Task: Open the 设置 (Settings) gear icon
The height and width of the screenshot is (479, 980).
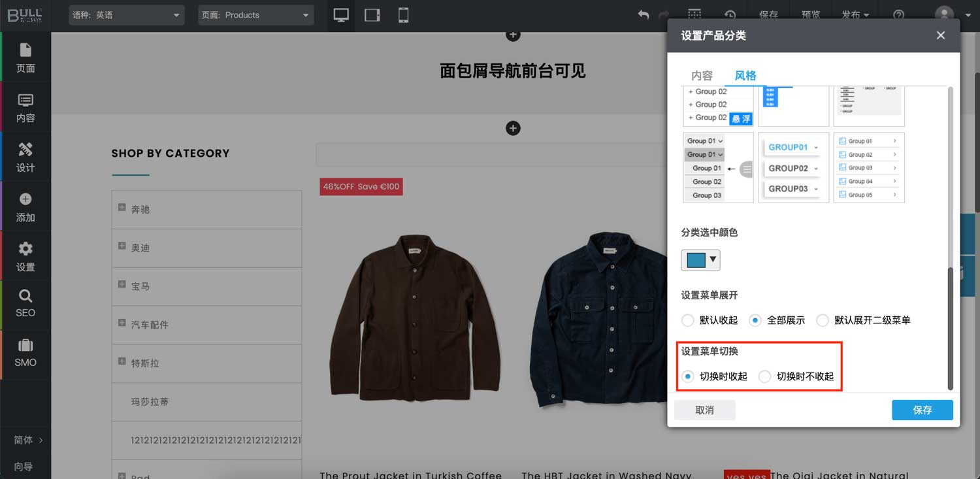Action: [x=25, y=256]
